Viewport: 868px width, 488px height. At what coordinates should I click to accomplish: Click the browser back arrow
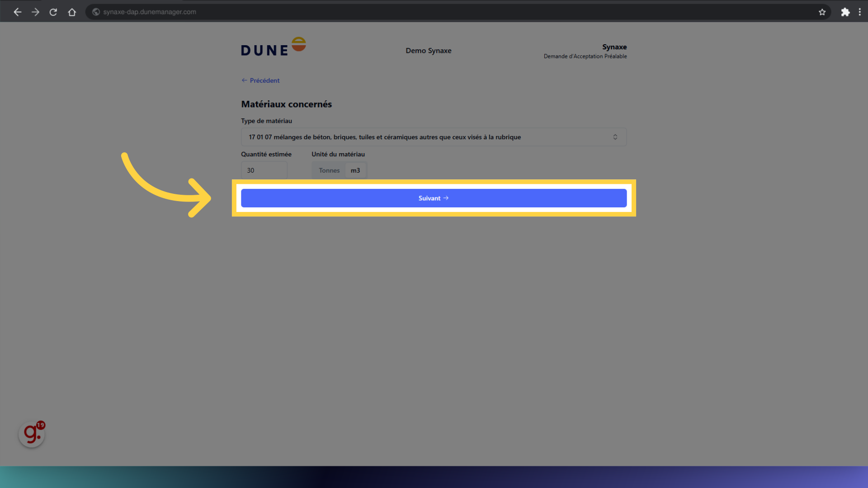18,12
